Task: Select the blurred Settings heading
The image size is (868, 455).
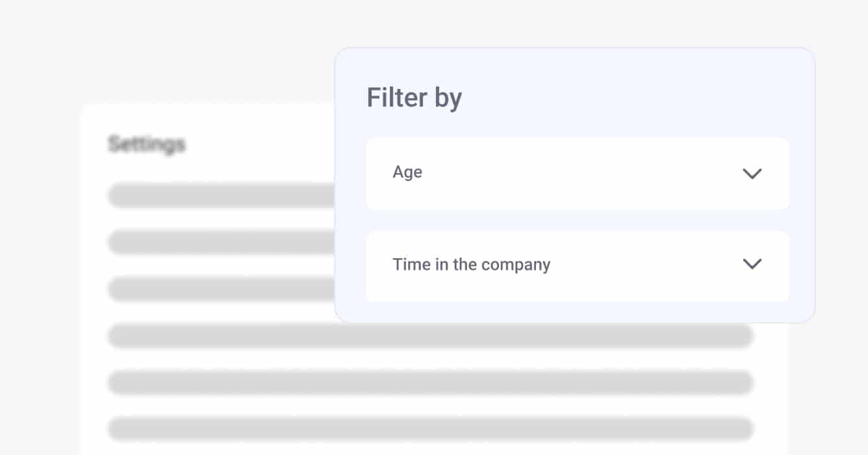Action: (x=147, y=144)
